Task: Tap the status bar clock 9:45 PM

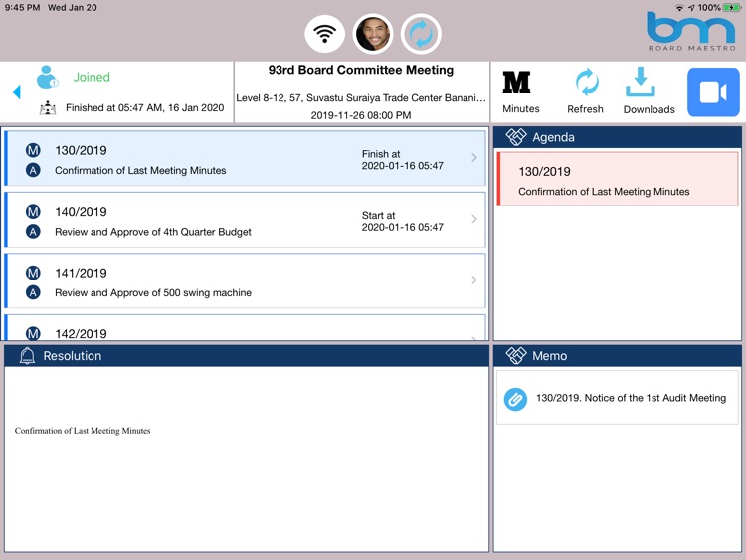Action: [22, 8]
